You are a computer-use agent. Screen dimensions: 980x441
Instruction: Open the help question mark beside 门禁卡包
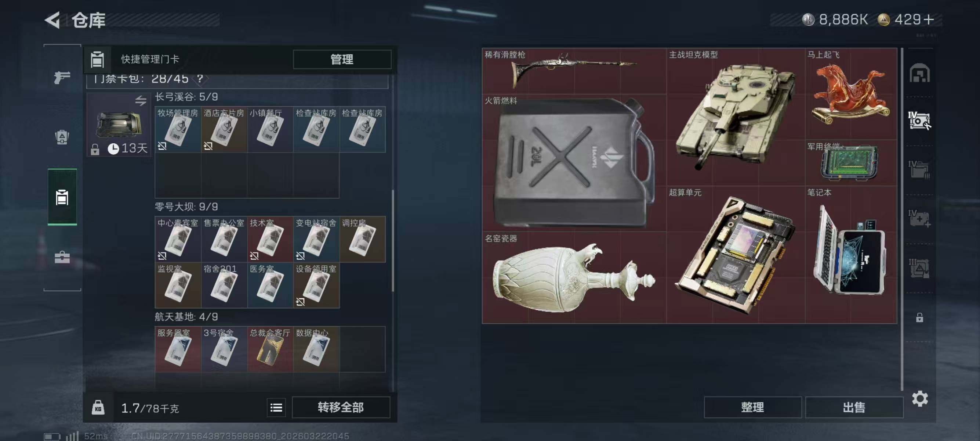[200, 79]
